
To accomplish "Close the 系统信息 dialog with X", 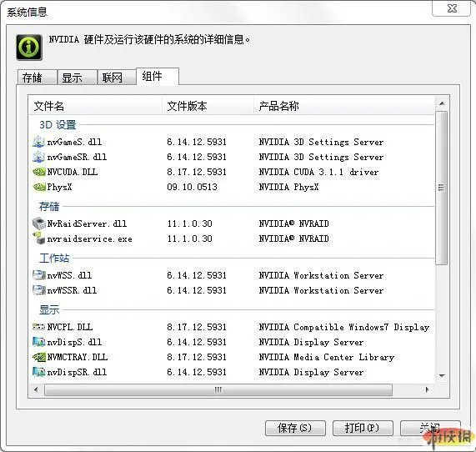I will [452, 8].
